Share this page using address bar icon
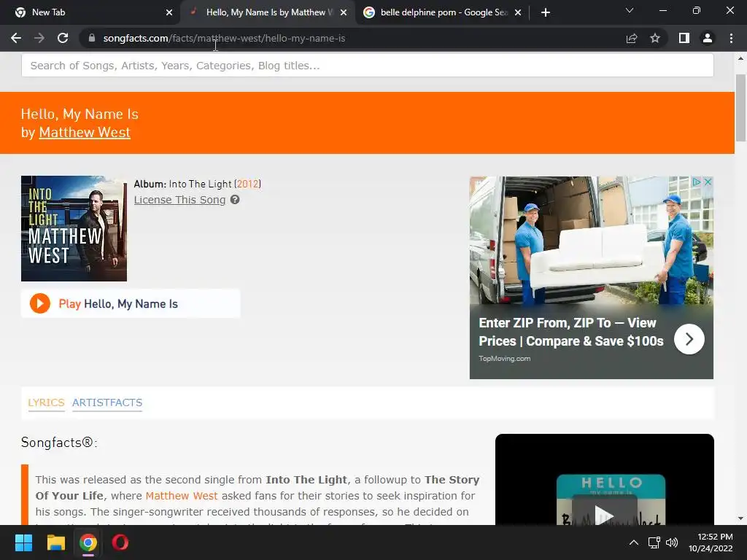Viewport: 747px width, 560px height. [632, 38]
